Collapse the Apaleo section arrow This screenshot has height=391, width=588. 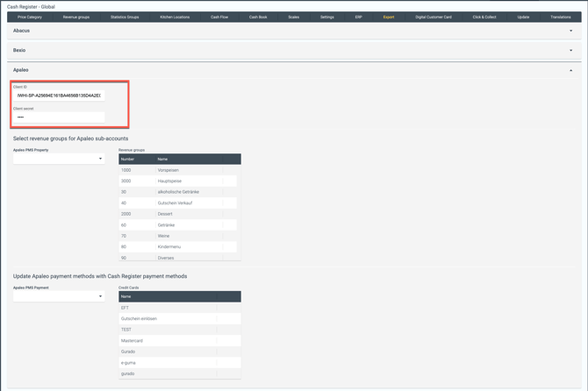coord(570,70)
